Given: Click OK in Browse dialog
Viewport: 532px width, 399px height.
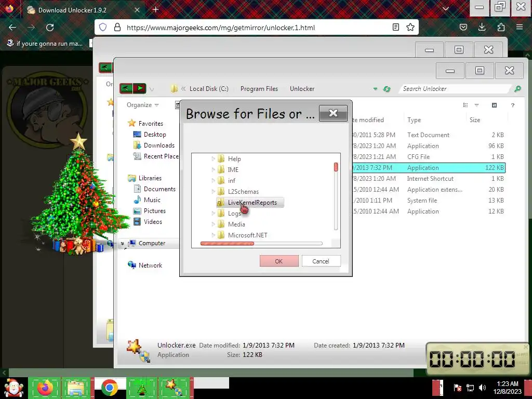Looking at the screenshot, I should [x=279, y=261].
